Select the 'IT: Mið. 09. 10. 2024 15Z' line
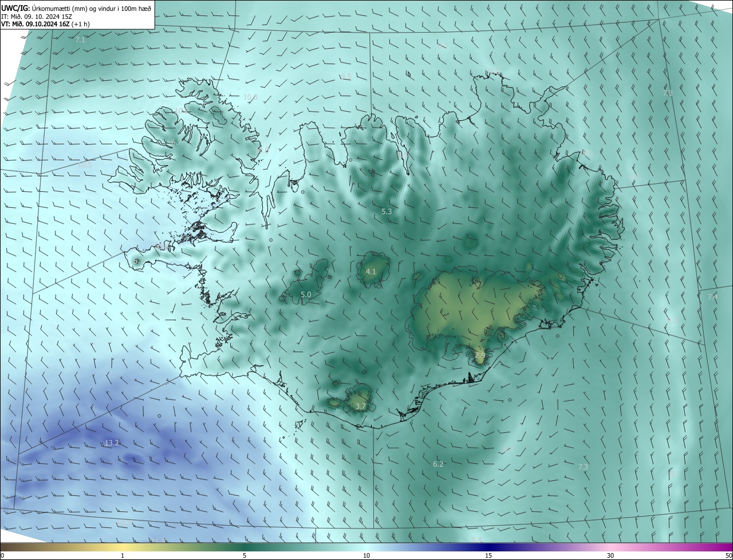The height and width of the screenshot is (560, 733). [x=36, y=17]
